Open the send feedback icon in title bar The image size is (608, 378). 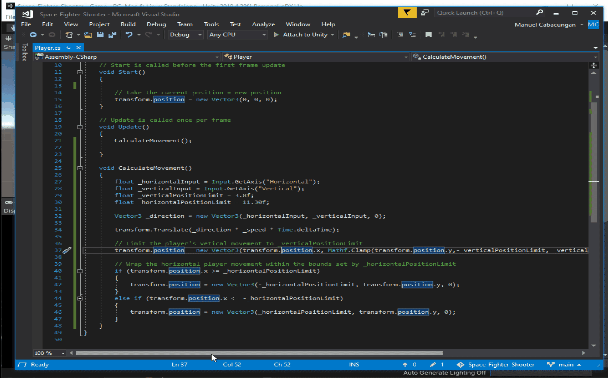coord(425,13)
